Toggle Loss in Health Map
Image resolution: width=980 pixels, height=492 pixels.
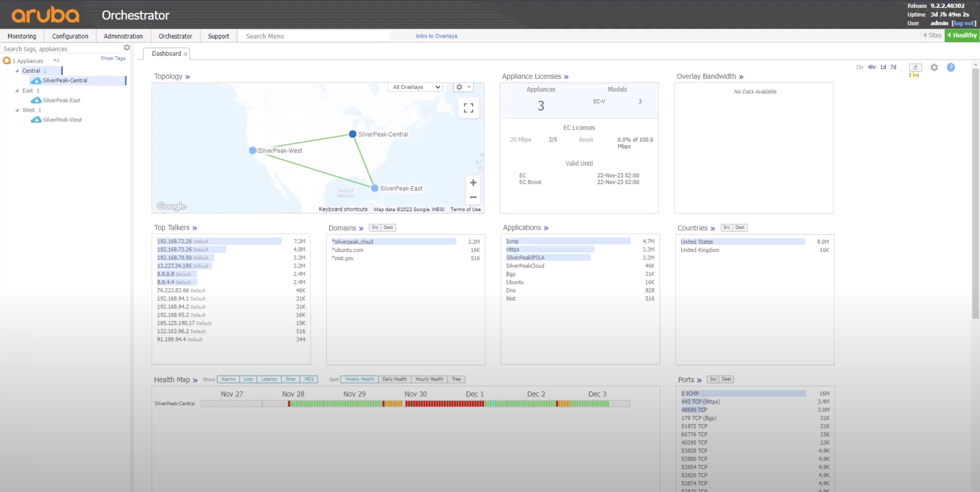pos(248,379)
